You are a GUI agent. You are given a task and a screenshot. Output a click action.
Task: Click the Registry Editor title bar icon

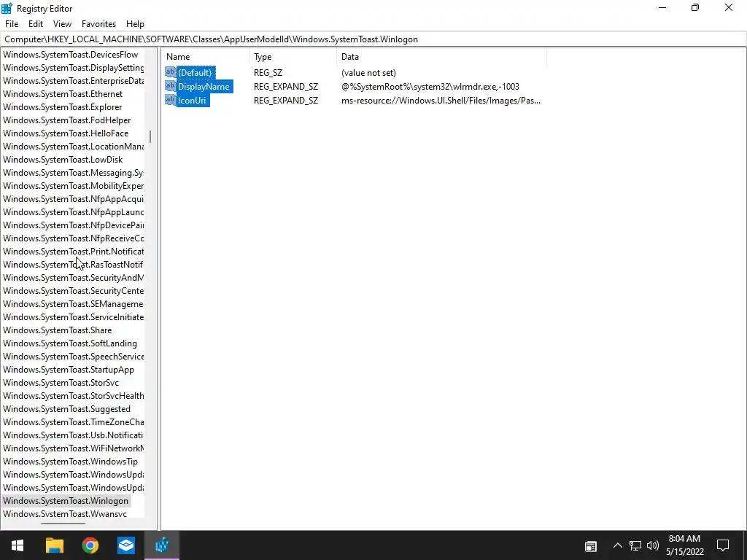pos(7,8)
